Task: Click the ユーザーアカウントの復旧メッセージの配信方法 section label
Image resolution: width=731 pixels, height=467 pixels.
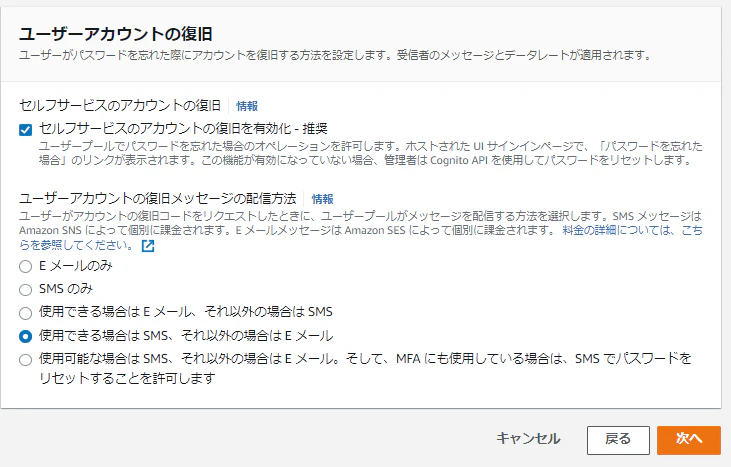Action: click(158, 199)
